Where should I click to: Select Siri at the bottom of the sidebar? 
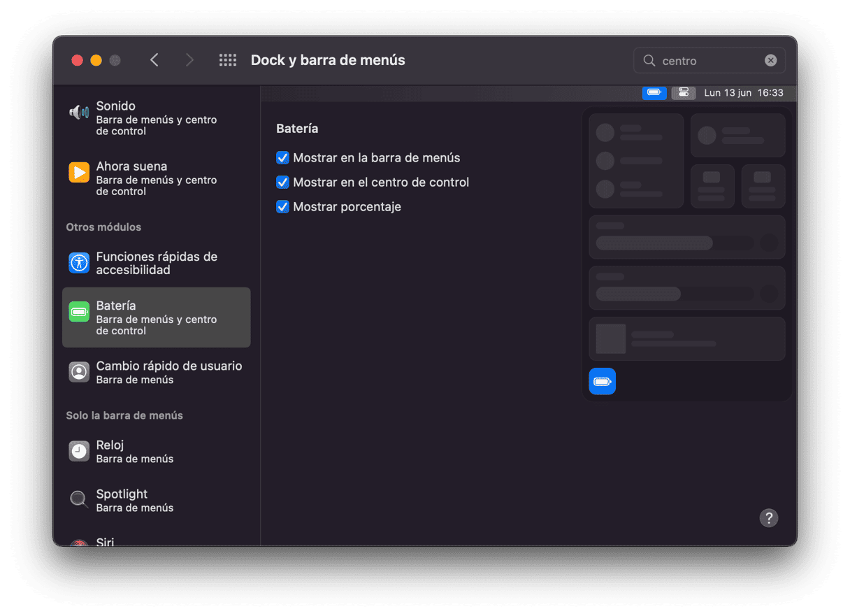click(157, 542)
